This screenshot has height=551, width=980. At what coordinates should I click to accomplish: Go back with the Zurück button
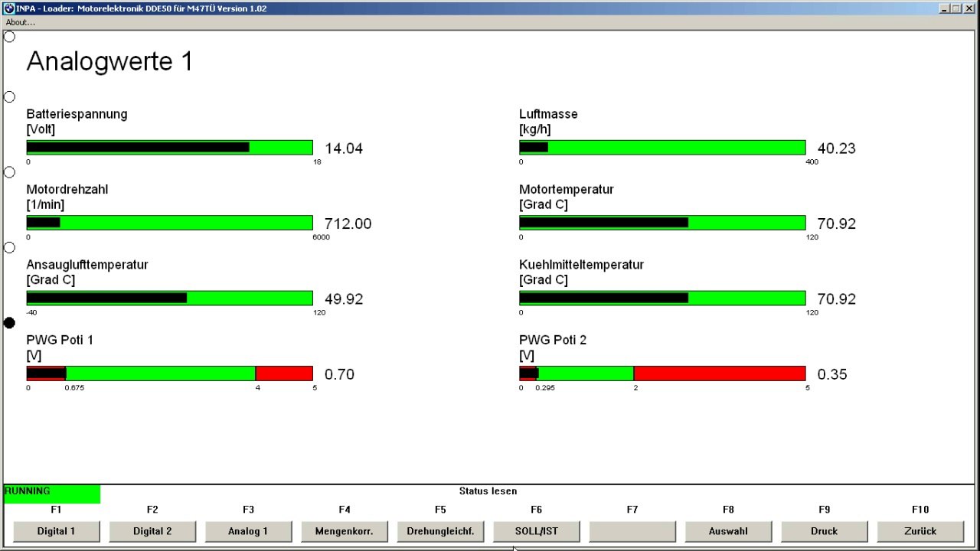pyautogui.click(x=920, y=531)
